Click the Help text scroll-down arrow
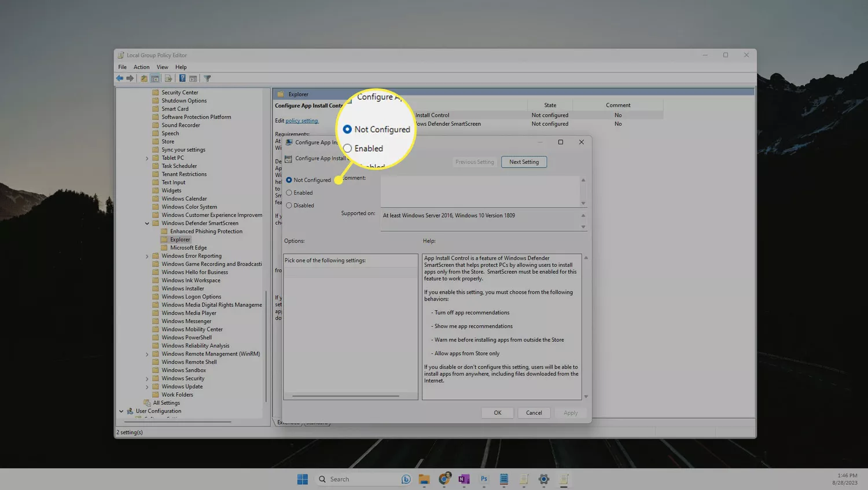The width and height of the screenshot is (868, 490). click(586, 397)
